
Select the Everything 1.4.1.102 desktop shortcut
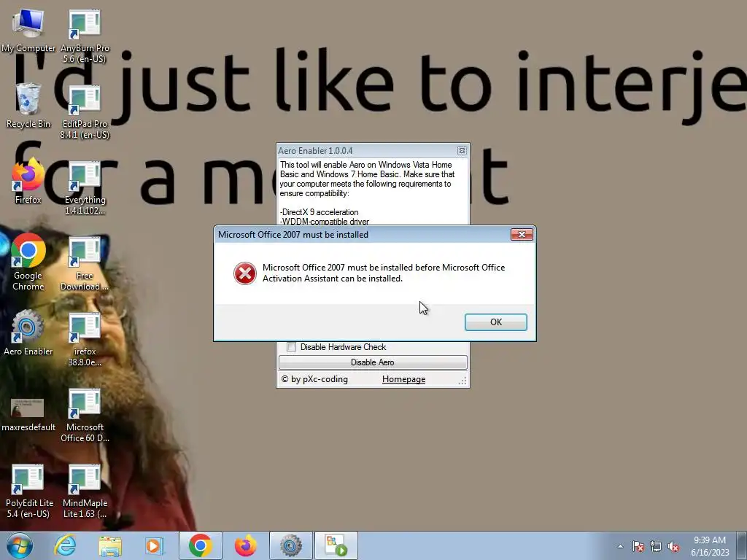tap(85, 187)
